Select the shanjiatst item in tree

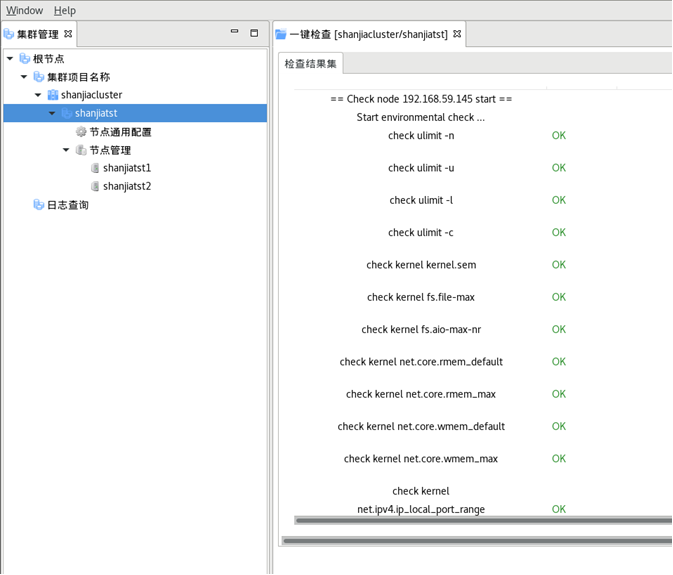pyautogui.click(x=96, y=113)
